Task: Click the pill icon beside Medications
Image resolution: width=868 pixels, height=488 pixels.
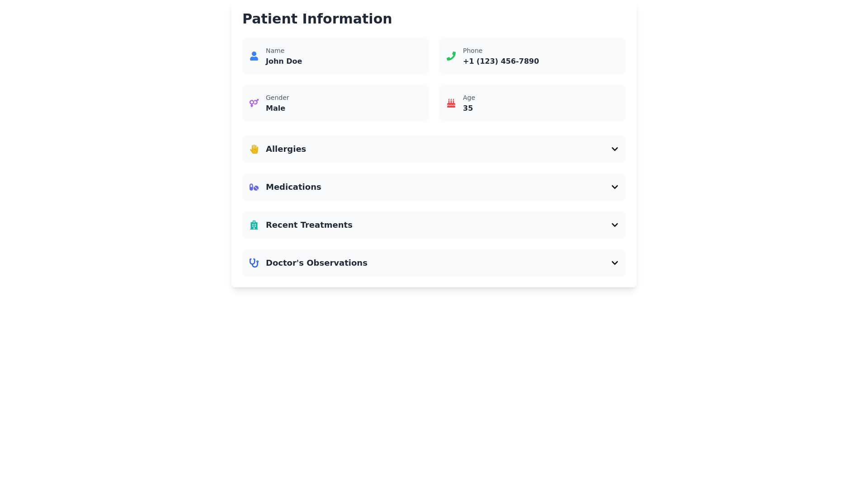Action: (x=254, y=187)
